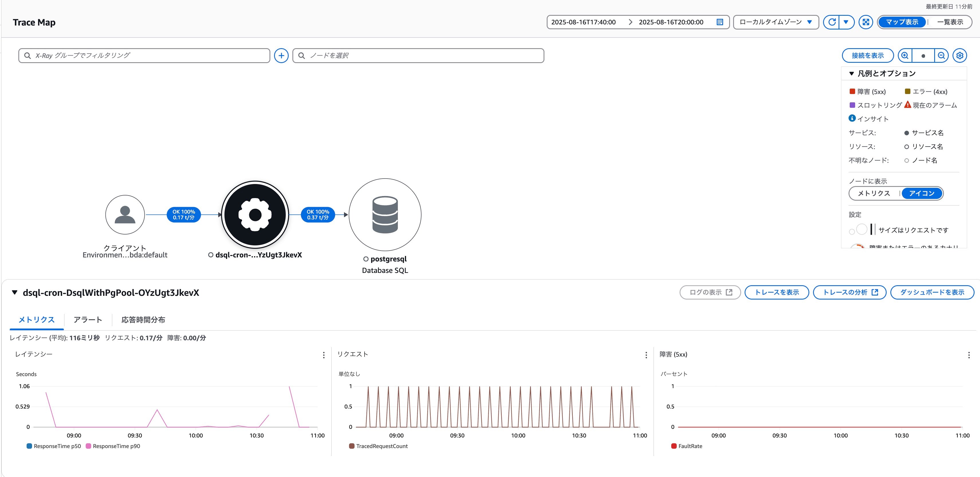Image resolution: width=980 pixels, height=477 pixels.
Task: Click the OK 100% 0.37 t/分 edge label
Action: (x=318, y=215)
